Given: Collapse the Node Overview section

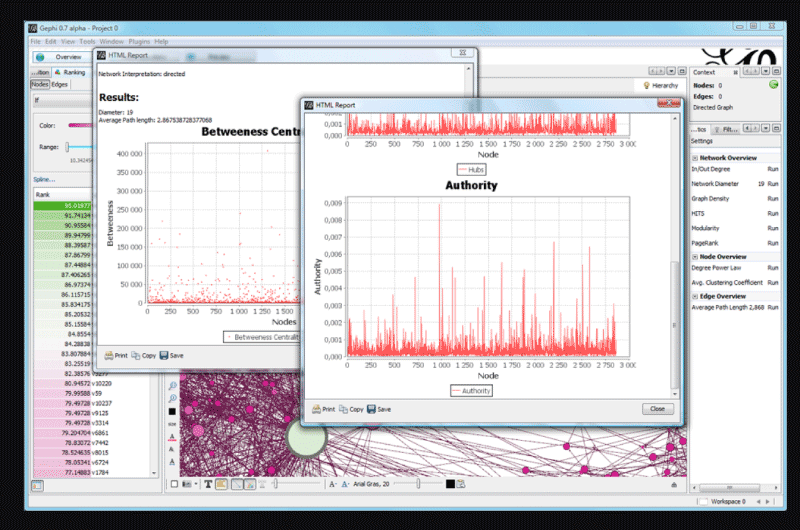Looking at the screenshot, I should 695,257.
